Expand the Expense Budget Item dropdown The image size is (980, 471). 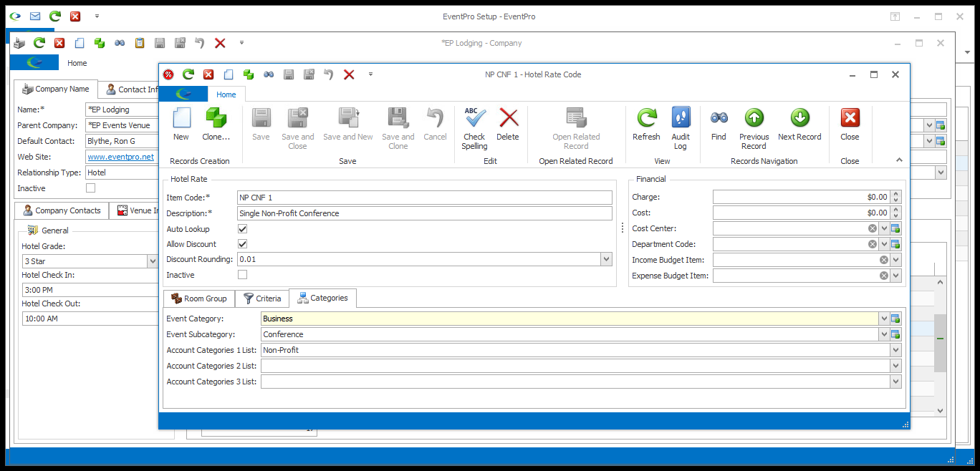[895, 276]
